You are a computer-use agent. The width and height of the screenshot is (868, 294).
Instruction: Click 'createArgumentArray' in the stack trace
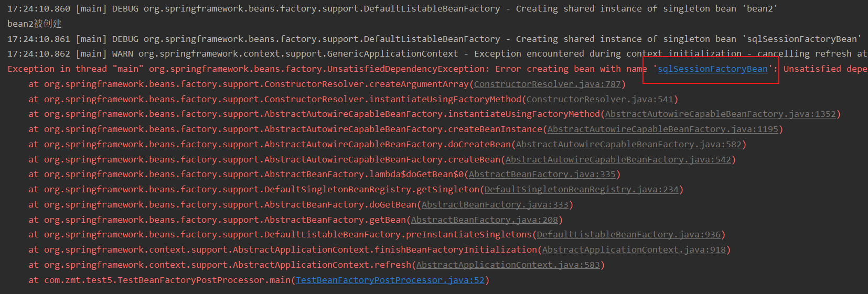click(419, 84)
